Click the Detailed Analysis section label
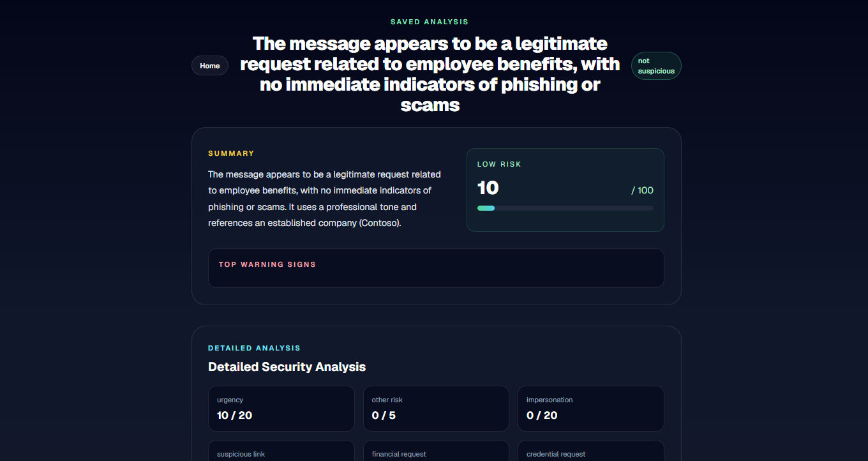Image resolution: width=868 pixels, height=461 pixels. 254,348
